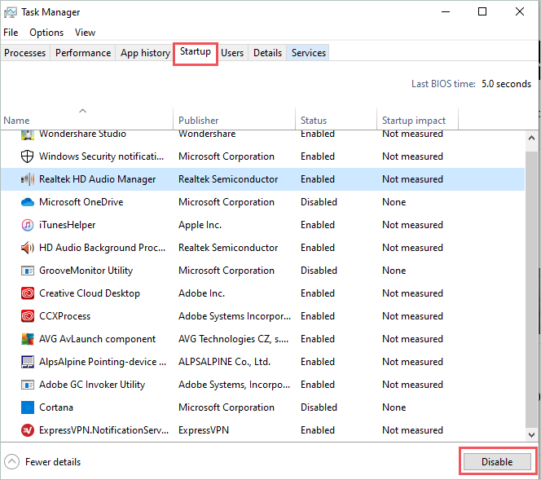
Task: Select the iTunesHelper music icon
Action: point(28,225)
